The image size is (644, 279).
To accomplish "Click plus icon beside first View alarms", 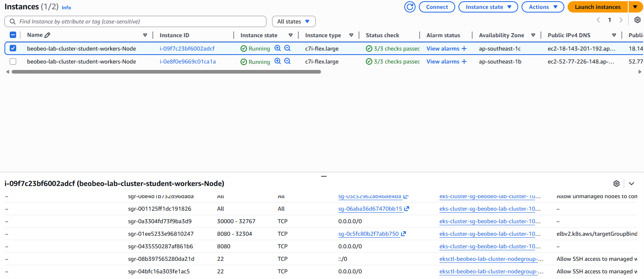I will [464, 49].
